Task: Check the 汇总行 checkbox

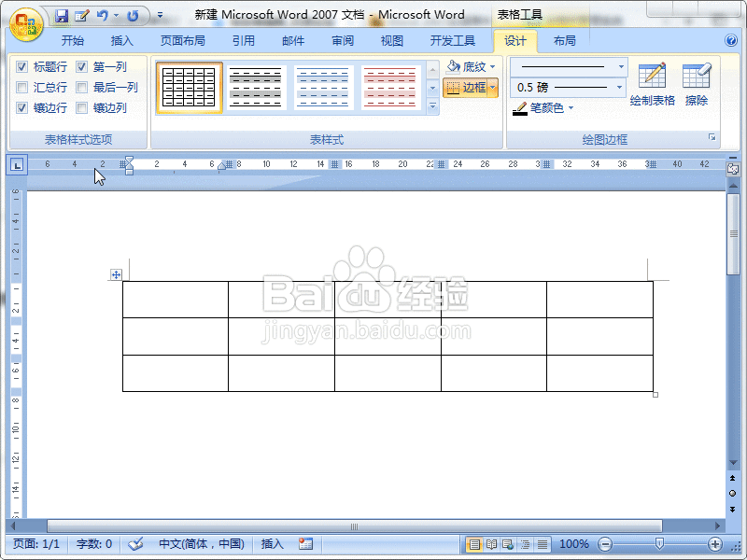Action: pyautogui.click(x=21, y=87)
